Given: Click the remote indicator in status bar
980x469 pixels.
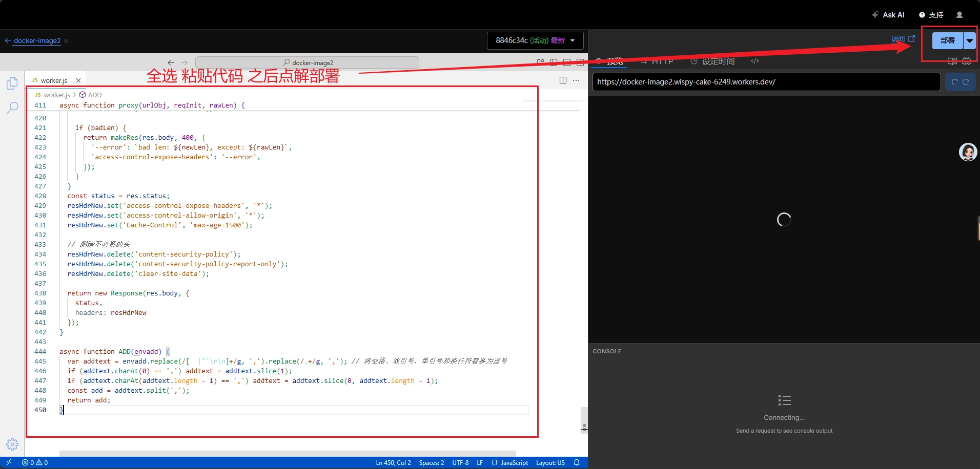Looking at the screenshot, I should tap(9, 462).
